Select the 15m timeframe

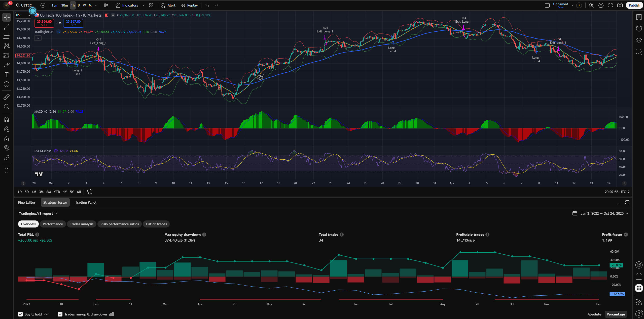(55, 5)
